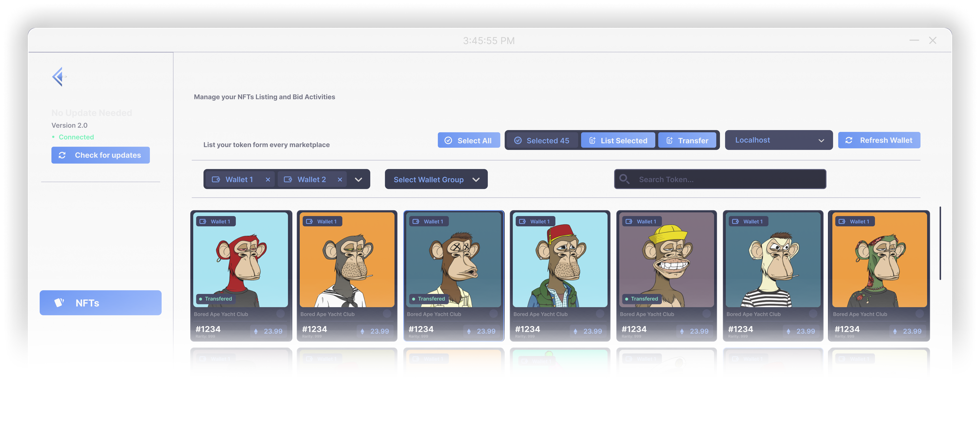Expand the wallet selector chevron after the Wallet 2 chip
The height and width of the screenshot is (440, 980).
pos(358,180)
